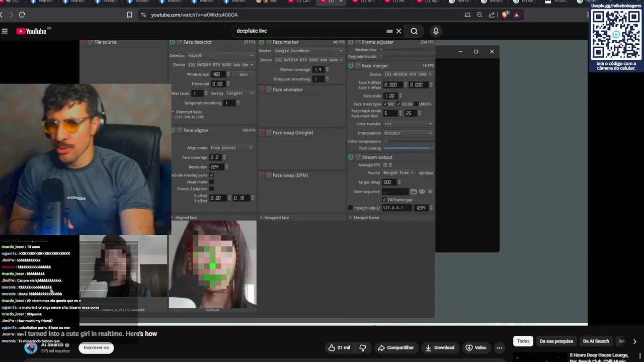The height and width of the screenshot is (362, 644).
Task: Dislike the video with thumbs-down icon
Action: 363,348
